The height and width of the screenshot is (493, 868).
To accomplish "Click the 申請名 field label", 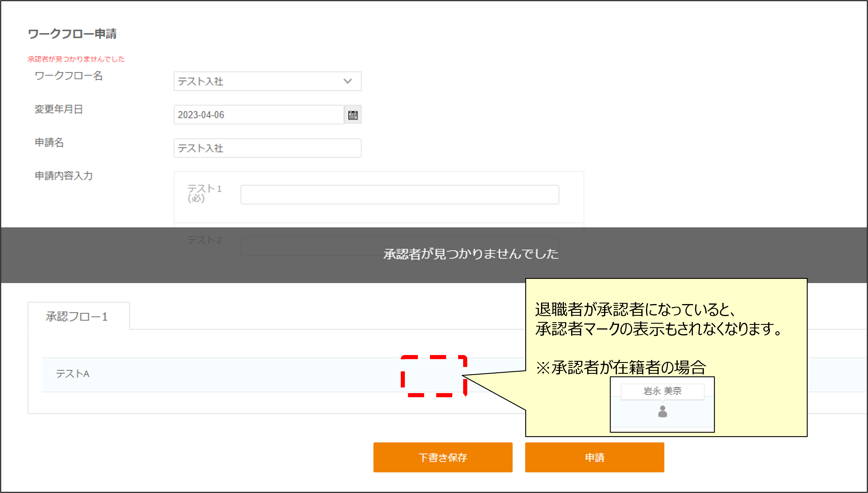I will pyautogui.click(x=49, y=142).
